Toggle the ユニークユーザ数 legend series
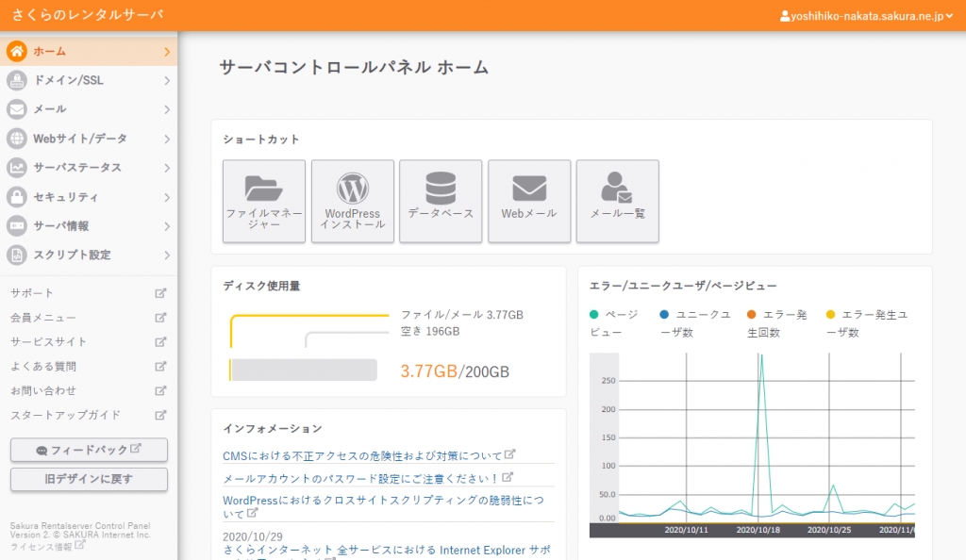Viewport: 966px width, 560px height. (x=695, y=323)
